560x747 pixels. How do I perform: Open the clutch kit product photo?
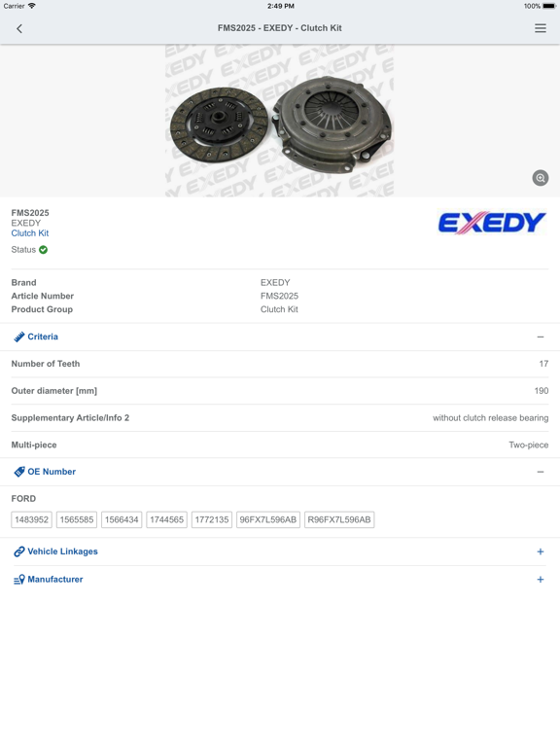click(x=280, y=121)
